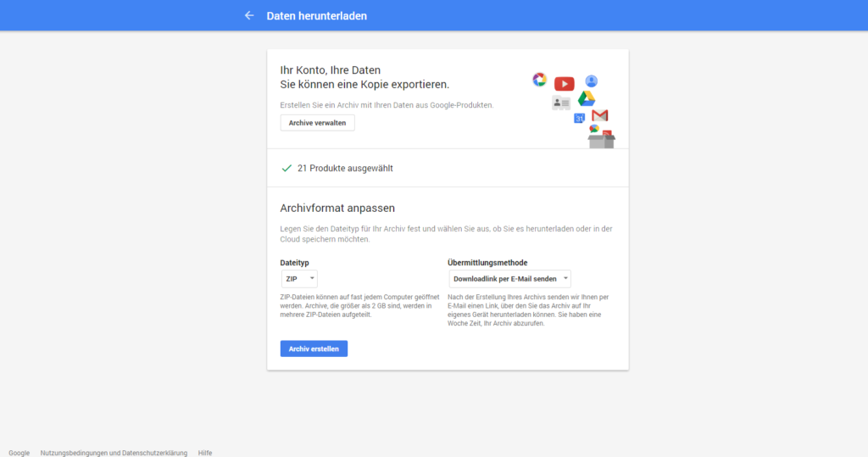Click the Google Calendar 31 icon
The width and height of the screenshot is (868, 457).
[x=580, y=119]
